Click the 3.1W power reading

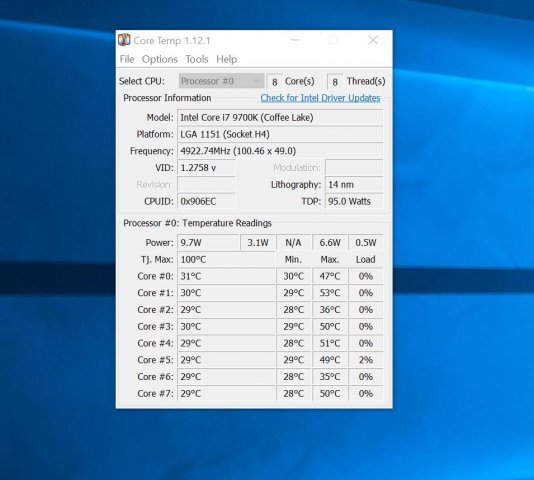point(258,243)
